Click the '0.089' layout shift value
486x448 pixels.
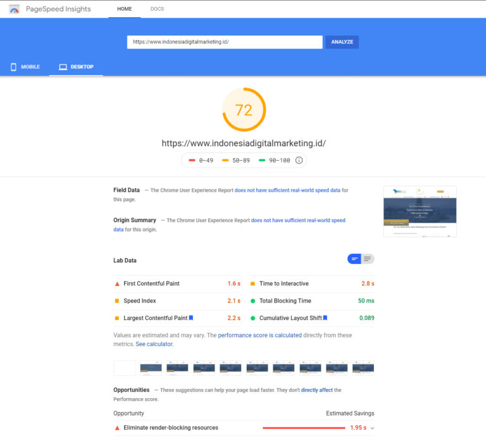pos(366,318)
